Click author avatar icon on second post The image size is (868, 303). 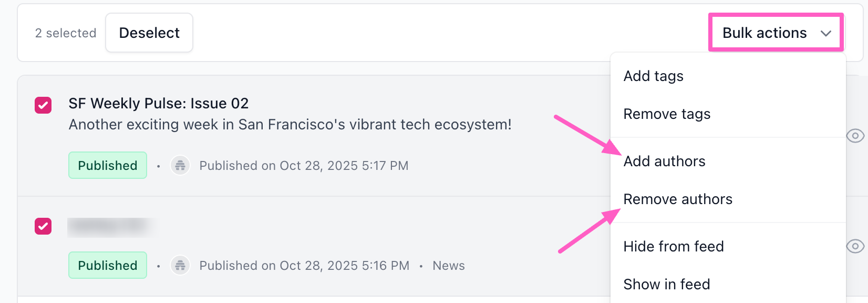click(x=180, y=266)
